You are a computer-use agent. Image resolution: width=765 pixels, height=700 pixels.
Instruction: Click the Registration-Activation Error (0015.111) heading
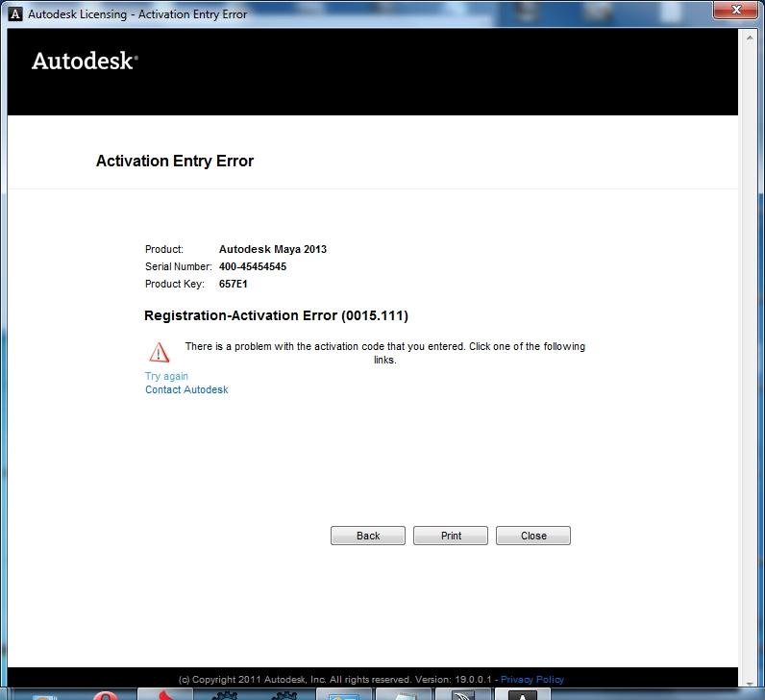276,315
